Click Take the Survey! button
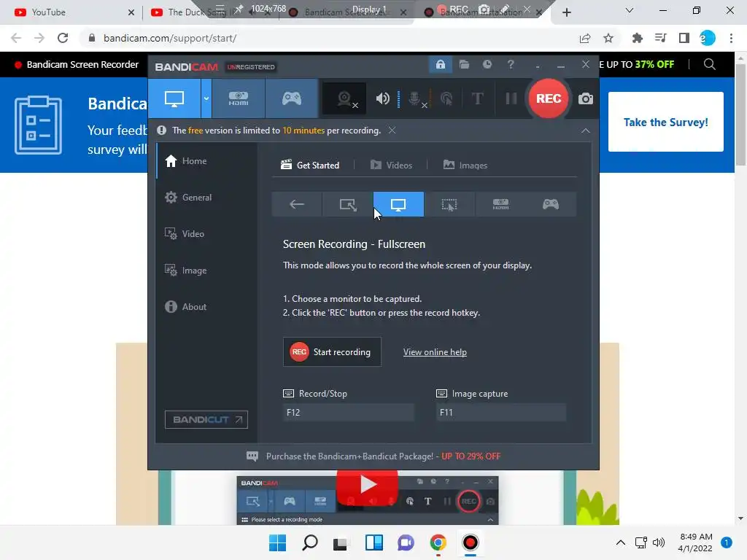 click(x=665, y=122)
